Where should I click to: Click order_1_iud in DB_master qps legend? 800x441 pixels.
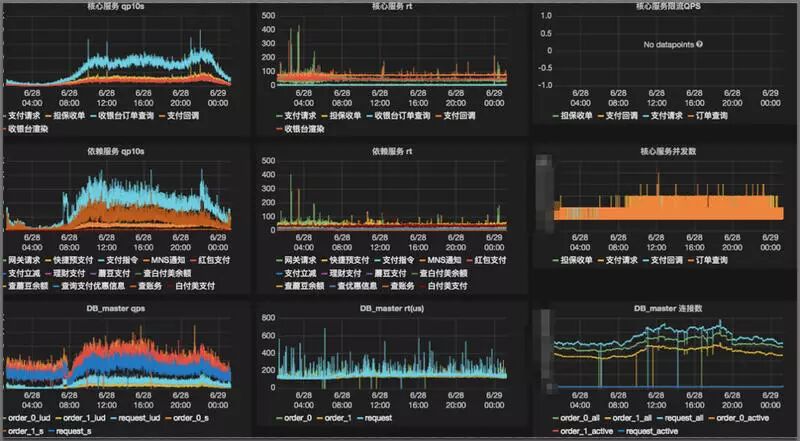pos(84,418)
